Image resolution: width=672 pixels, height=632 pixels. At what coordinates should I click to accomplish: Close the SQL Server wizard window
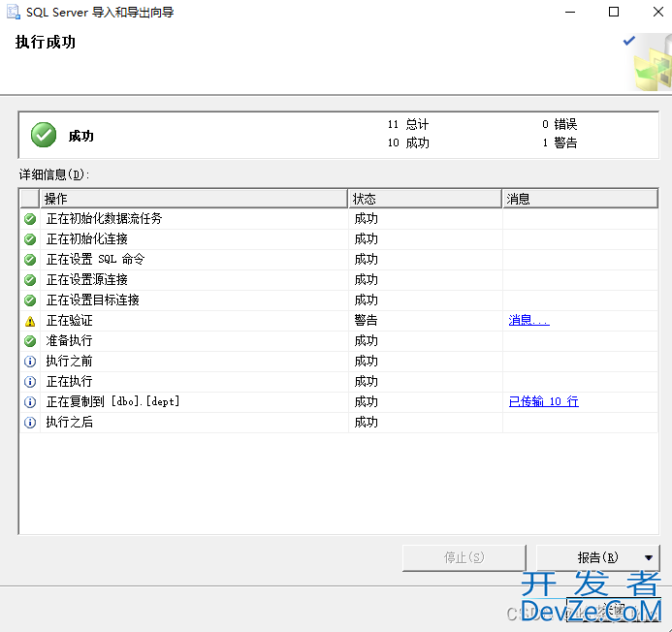click(658, 12)
